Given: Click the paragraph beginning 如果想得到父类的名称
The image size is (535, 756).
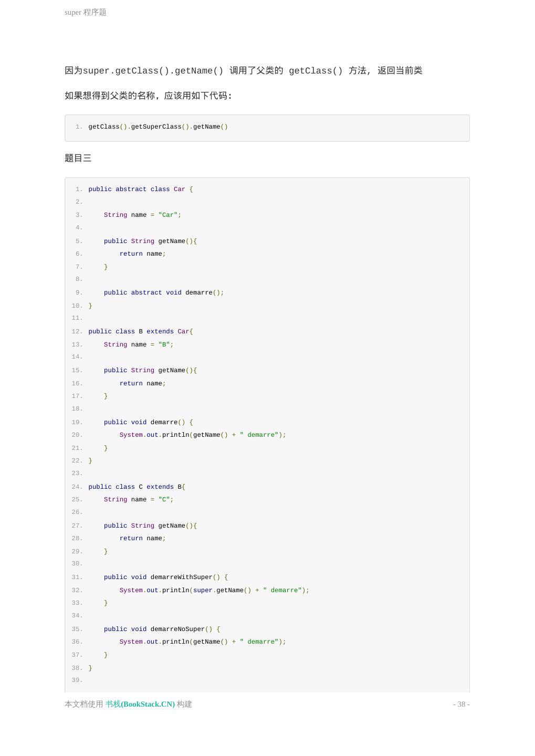Looking at the screenshot, I should pos(148,96).
